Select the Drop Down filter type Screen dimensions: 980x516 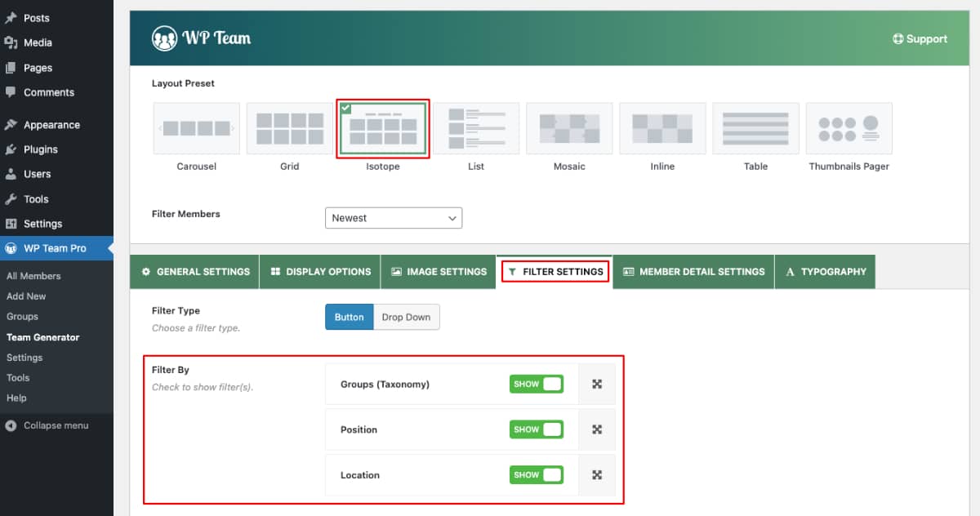tap(406, 317)
